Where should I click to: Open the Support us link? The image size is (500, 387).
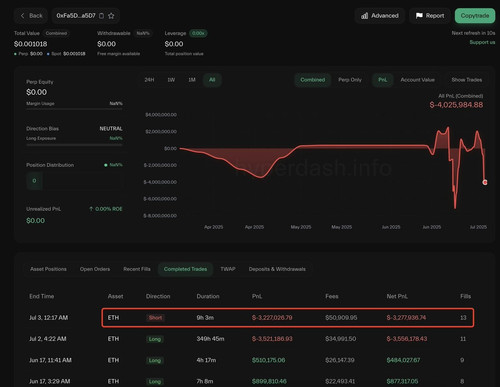tap(482, 42)
